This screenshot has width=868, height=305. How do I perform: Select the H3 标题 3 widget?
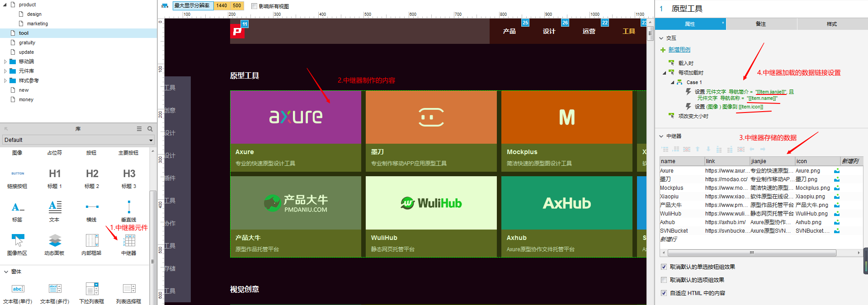pos(129,178)
